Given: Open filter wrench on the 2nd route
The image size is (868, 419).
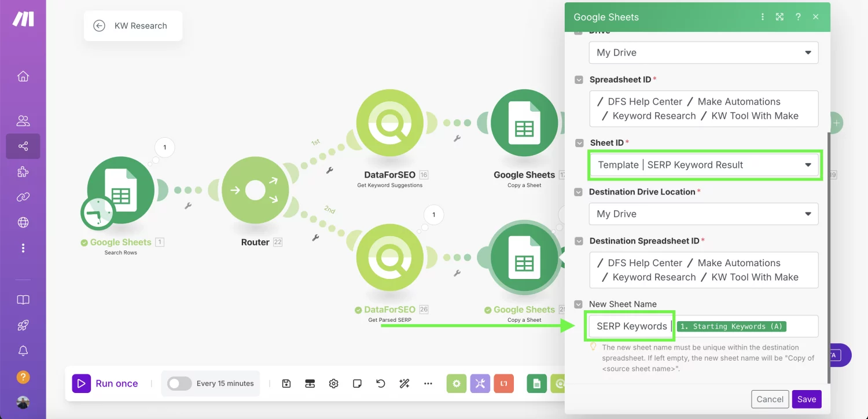Looking at the screenshot, I should point(315,237).
